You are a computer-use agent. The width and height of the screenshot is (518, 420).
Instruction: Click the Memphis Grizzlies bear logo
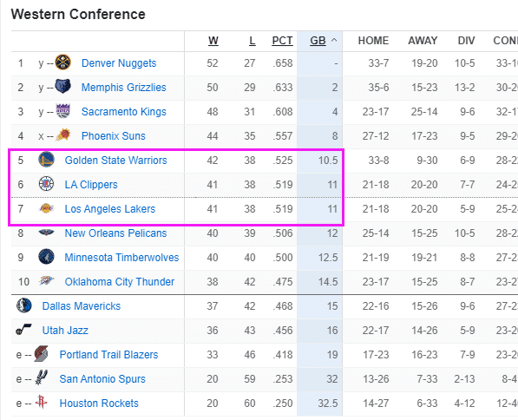pyautogui.click(x=62, y=87)
